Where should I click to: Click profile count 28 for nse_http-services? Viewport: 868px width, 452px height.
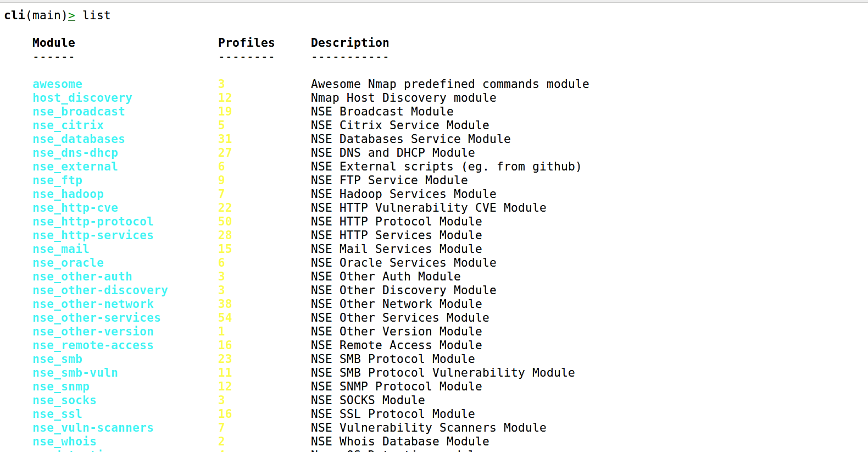click(x=225, y=235)
